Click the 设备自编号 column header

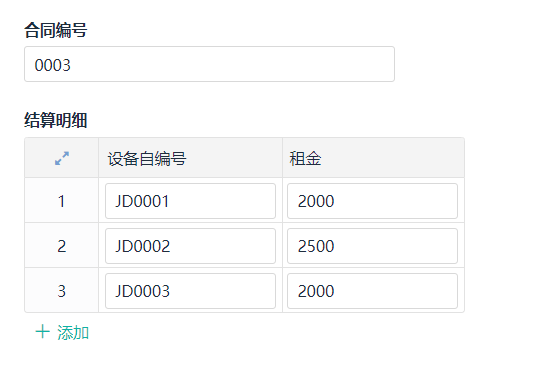tap(147, 159)
